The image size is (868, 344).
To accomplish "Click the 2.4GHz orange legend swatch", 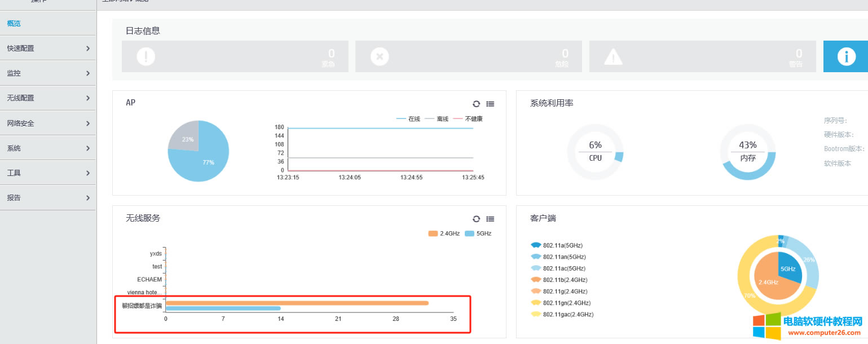I will click(x=433, y=233).
